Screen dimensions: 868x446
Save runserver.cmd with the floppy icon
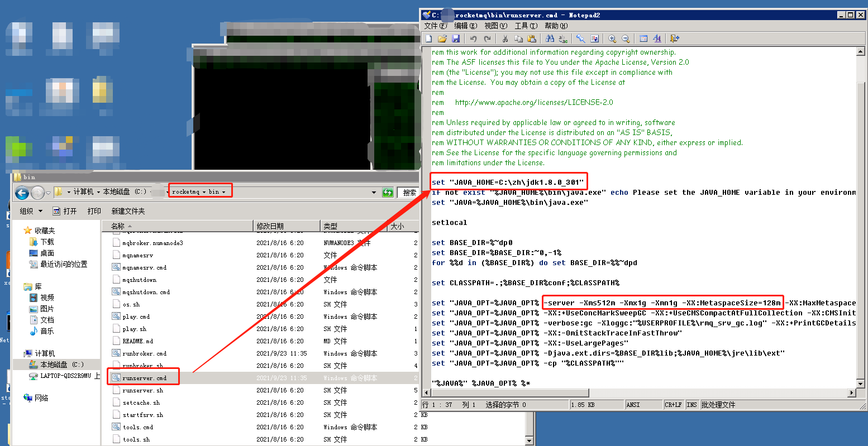(x=456, y=39)
